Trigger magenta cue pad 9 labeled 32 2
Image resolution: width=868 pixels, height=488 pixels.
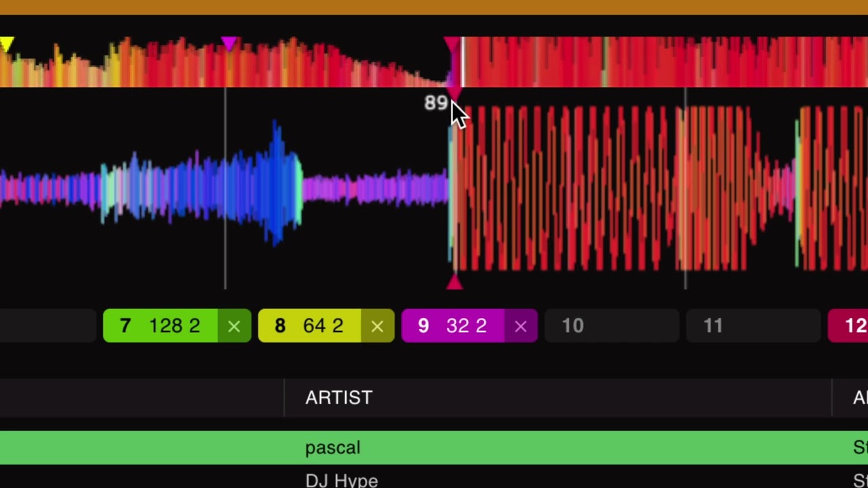453,326
